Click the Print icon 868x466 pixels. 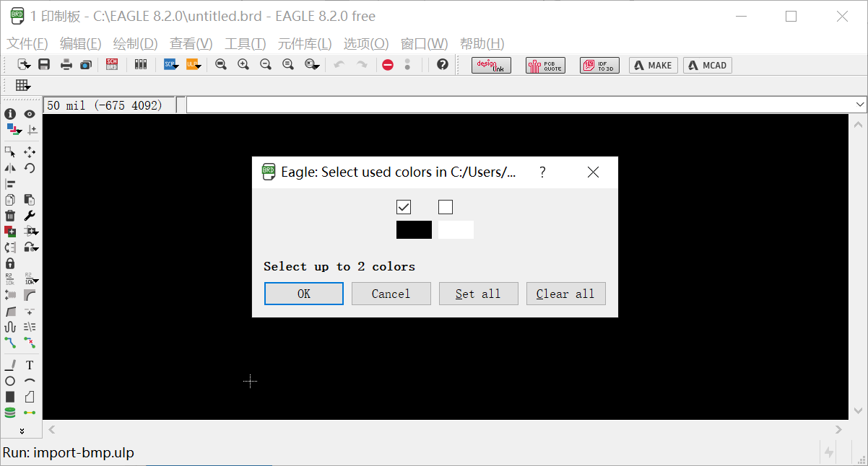click(x=66, y=65)
